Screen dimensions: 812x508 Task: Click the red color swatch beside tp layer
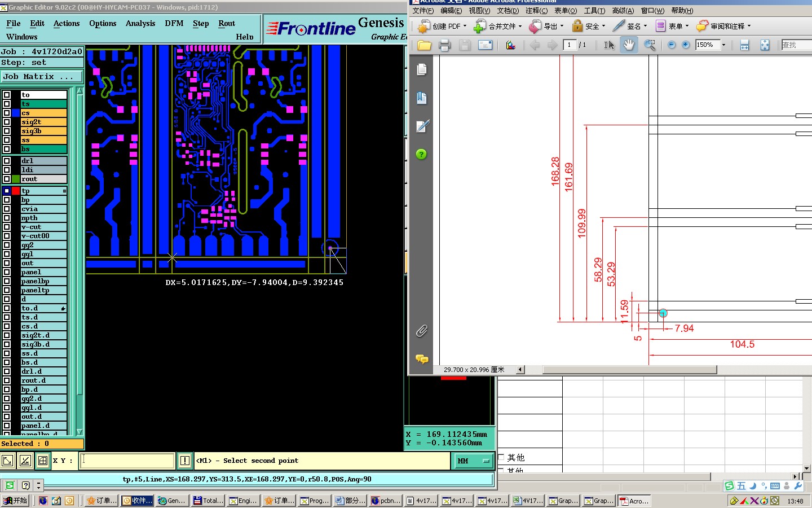(16, 191)
